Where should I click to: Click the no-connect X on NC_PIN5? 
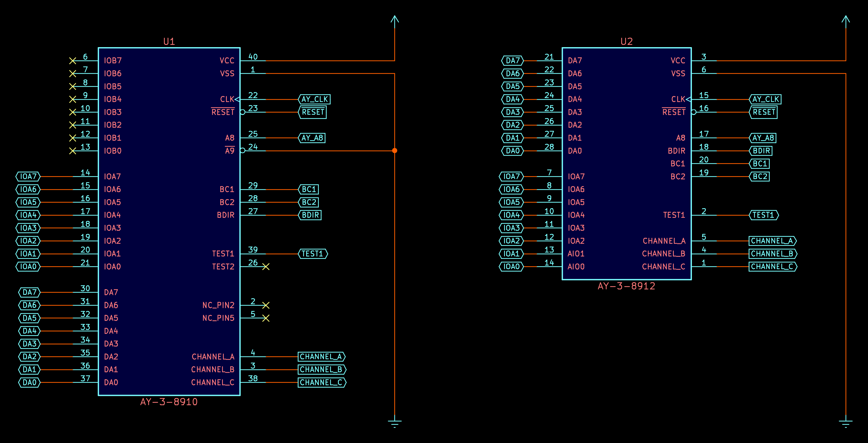(266, 318)
